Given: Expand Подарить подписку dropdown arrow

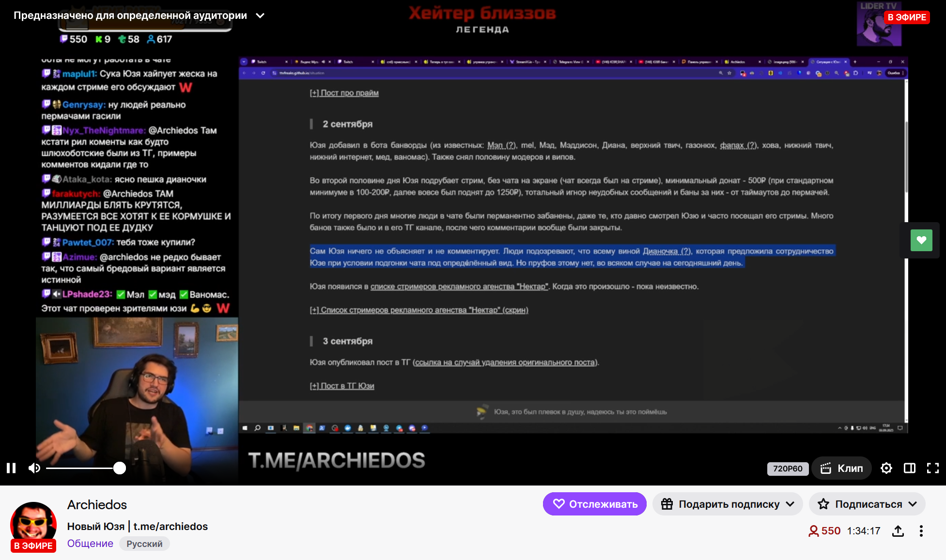Looking at the screenshot, I should [x=790, y=504].
